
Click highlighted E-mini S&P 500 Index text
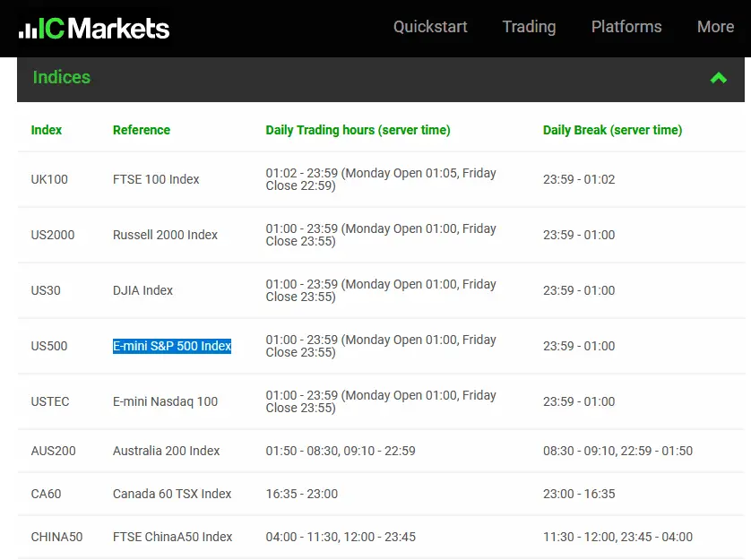(x=172, y=346)
